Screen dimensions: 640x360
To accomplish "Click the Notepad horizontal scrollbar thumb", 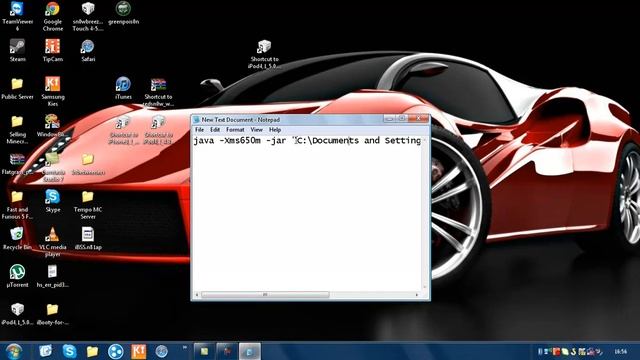I will [x=265, y=294].
